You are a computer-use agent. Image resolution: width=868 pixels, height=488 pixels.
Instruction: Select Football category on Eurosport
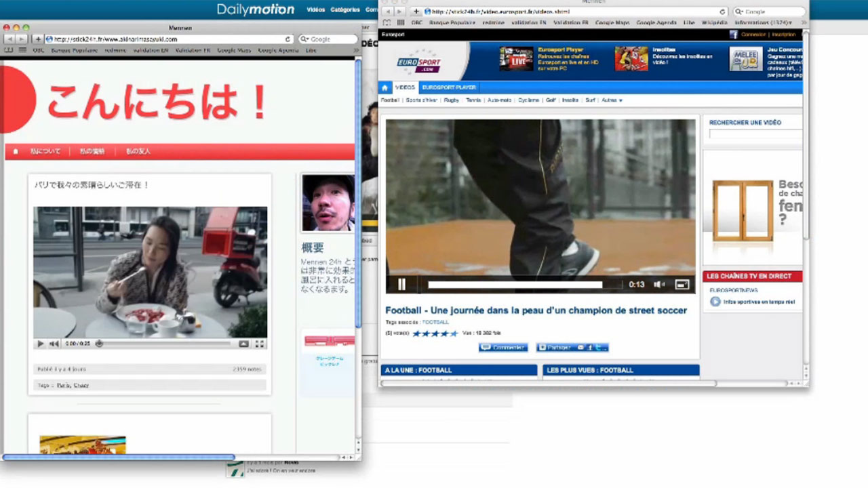tap(390, 100)
